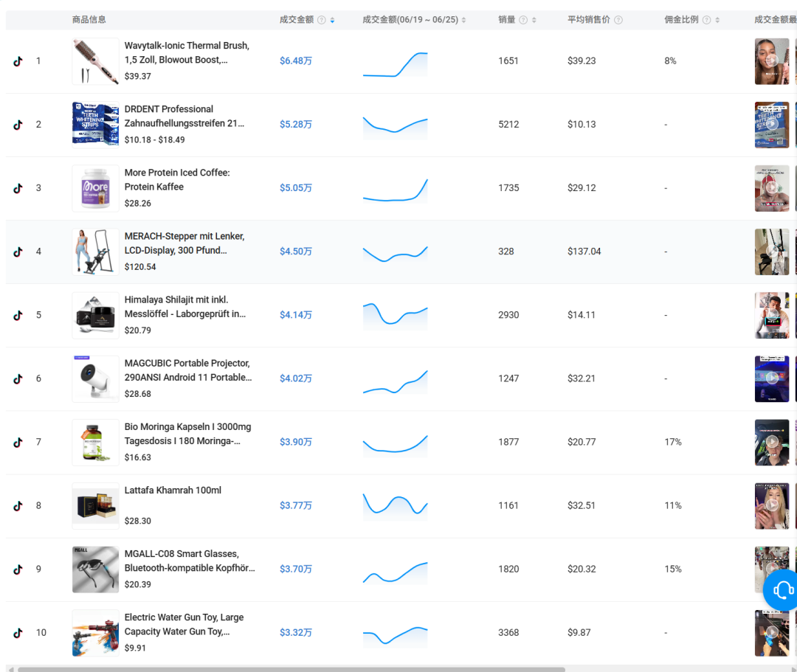Viewport: 797px width, 672px height.
Task: Open MGALL-C08 Smart Glasses product
Action: (190, 561)
